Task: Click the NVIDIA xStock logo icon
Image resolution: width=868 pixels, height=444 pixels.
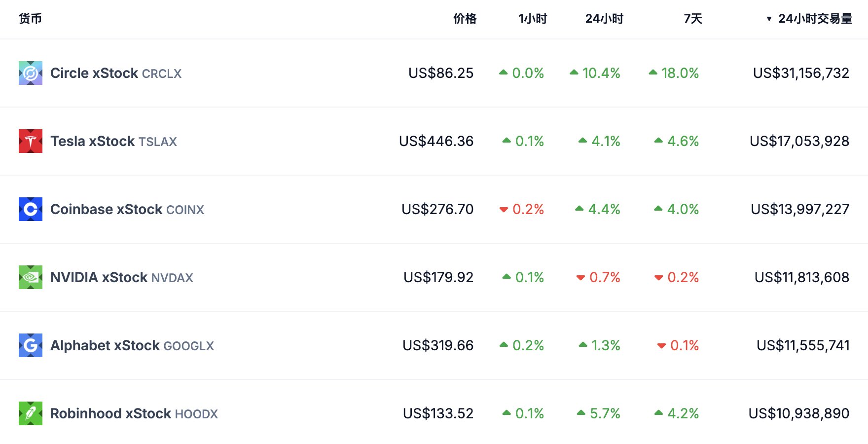Action: click(31, 277)
